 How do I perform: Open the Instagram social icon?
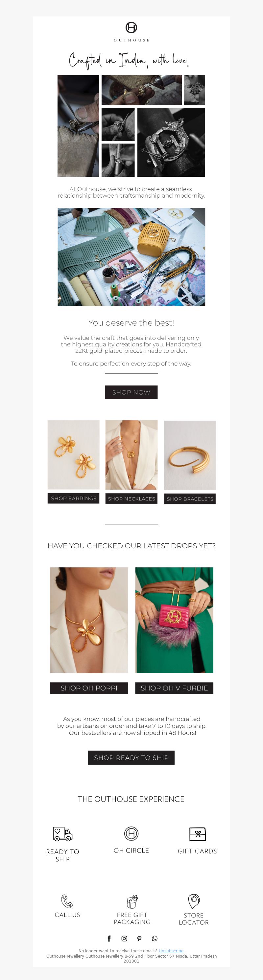coord(124,939)
